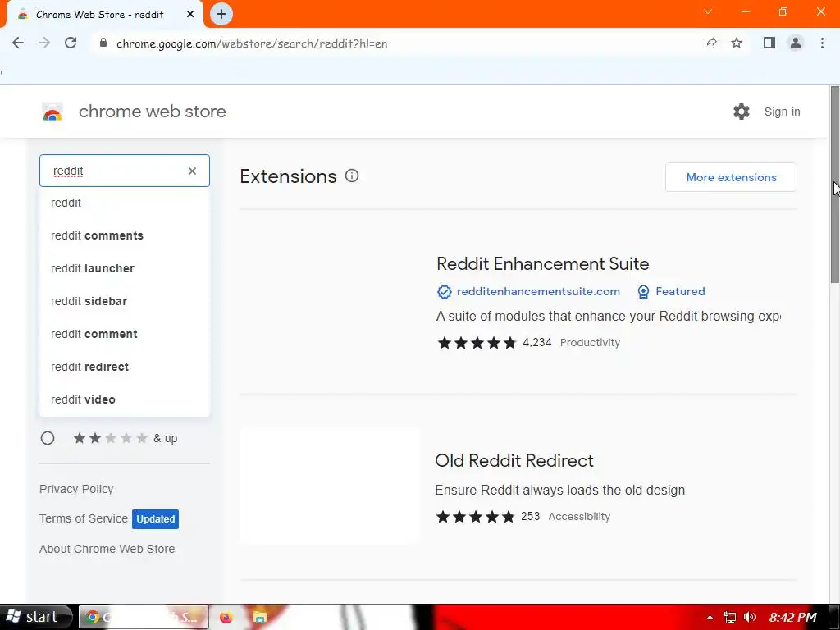Click the browser forward arrow
This screenshot has width=840, height=630.
click(x=44, y=43)
